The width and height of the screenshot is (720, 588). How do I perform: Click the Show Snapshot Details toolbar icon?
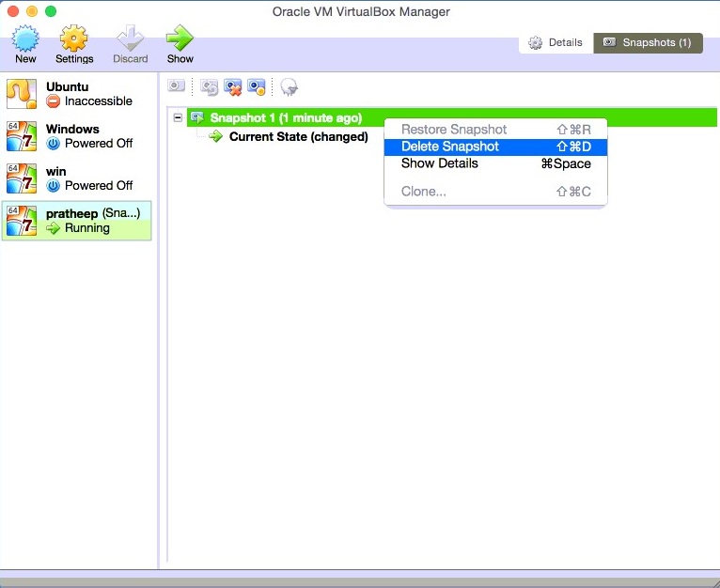(x=257, y=86)
